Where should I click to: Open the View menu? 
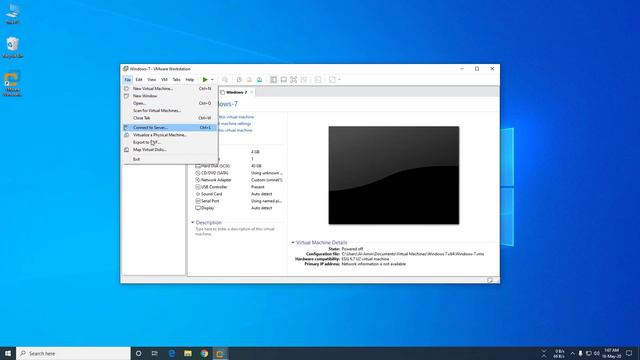point(152,80)
